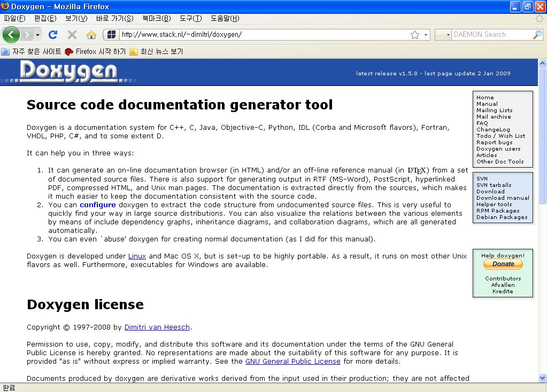Go to Manual in the sidebar

click(x=487, y=104)
